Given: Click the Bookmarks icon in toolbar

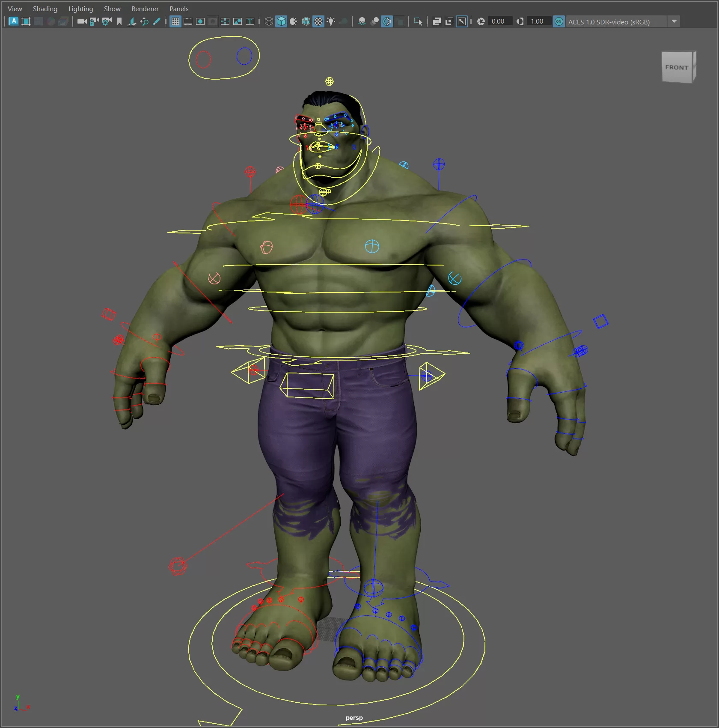Looking at the screenshot, I should (119, 21).
